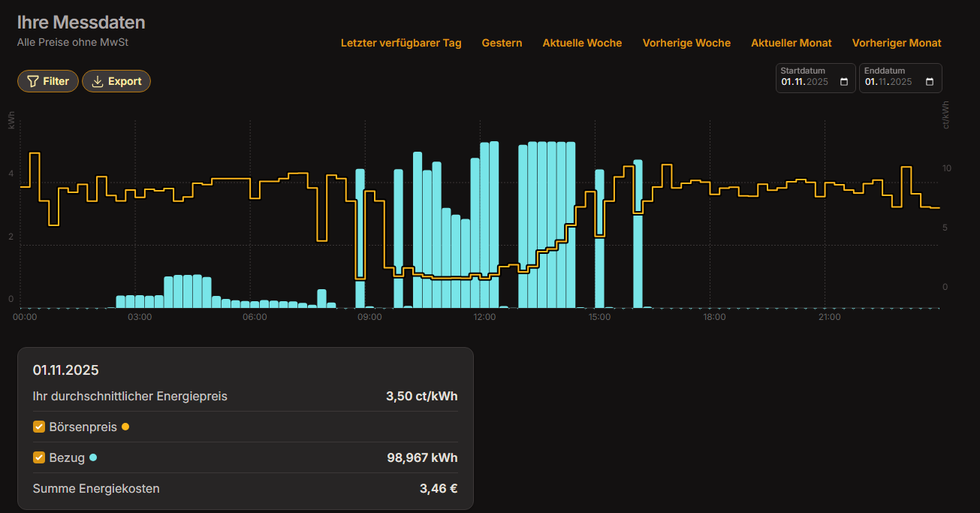Click the download icon in Export button
Viewport: 980px width, 513px height.
pos(98,81)
